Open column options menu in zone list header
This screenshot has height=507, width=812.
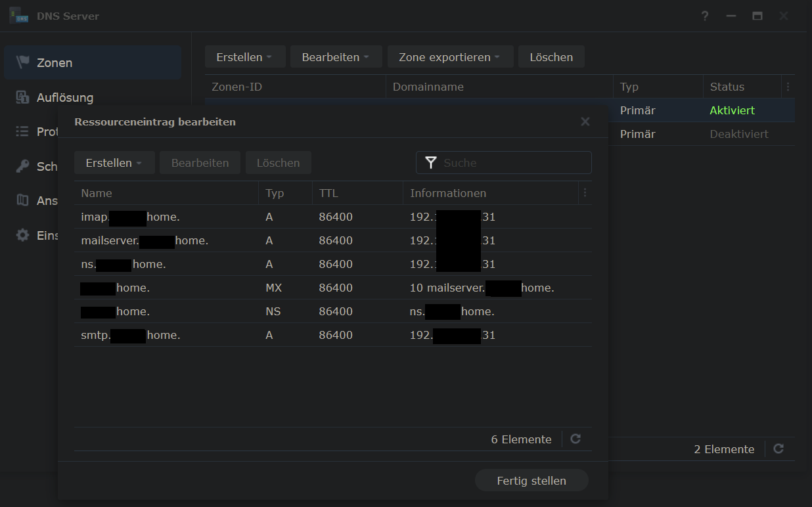(788, 87)
